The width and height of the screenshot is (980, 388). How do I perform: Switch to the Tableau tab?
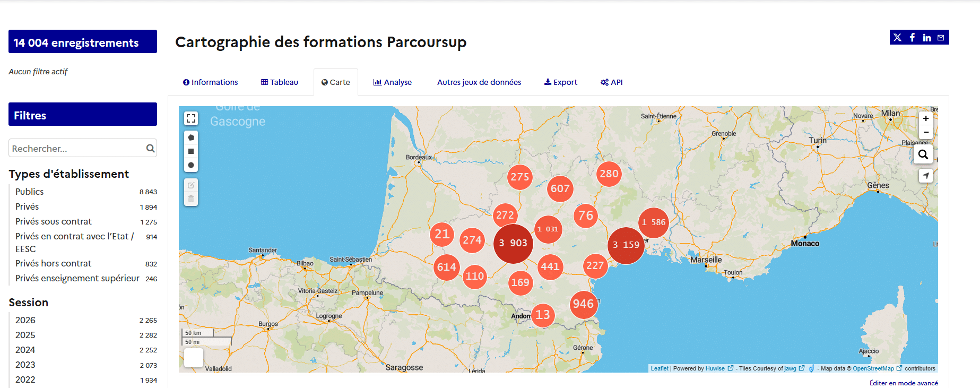tap(280, 82)
